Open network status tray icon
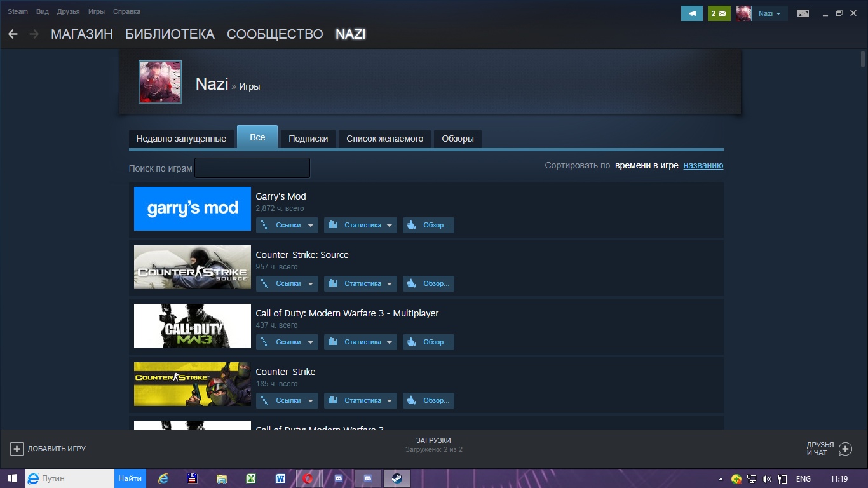This screenshot has height=488, width=868. 752,478
